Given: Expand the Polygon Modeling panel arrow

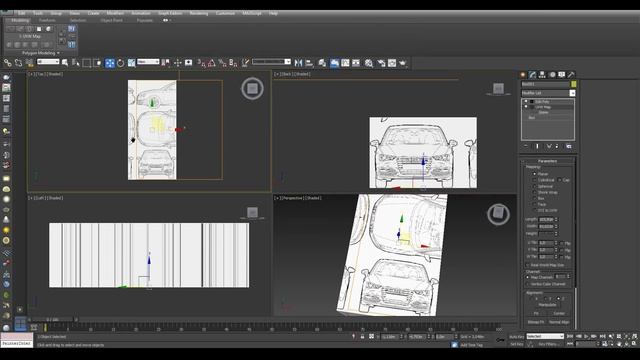Looking at the screenshot, I should tap(58, 53).
